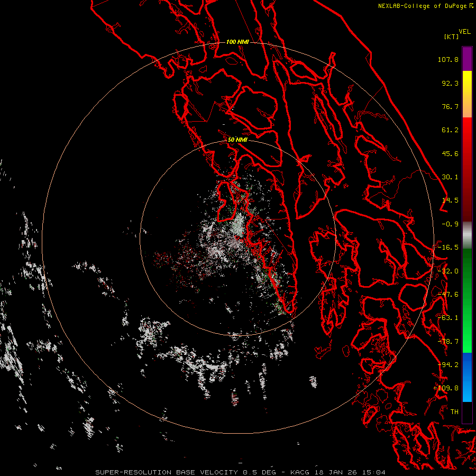
Task: Click the -0.9 velocity scale value
Action: [x=450, y=224]
